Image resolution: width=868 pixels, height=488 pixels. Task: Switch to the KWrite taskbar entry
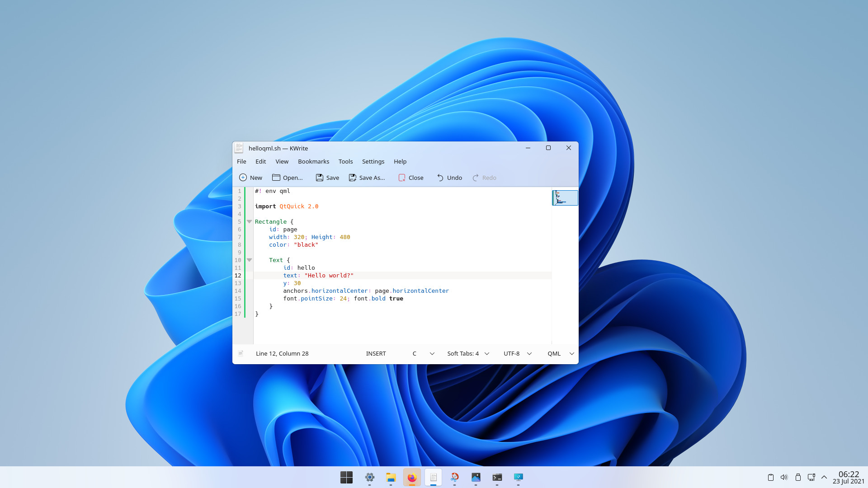click(x=433, y=477)
